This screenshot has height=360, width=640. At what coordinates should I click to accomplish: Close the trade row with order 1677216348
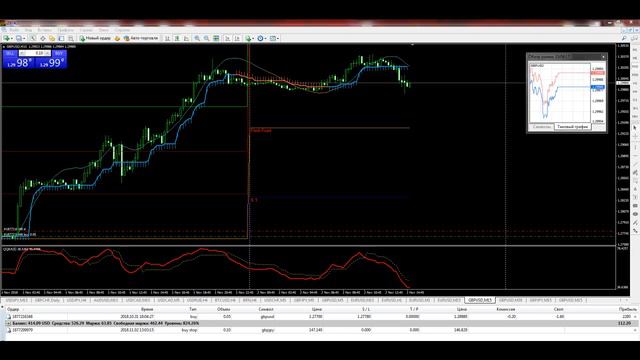pos(635,316)
